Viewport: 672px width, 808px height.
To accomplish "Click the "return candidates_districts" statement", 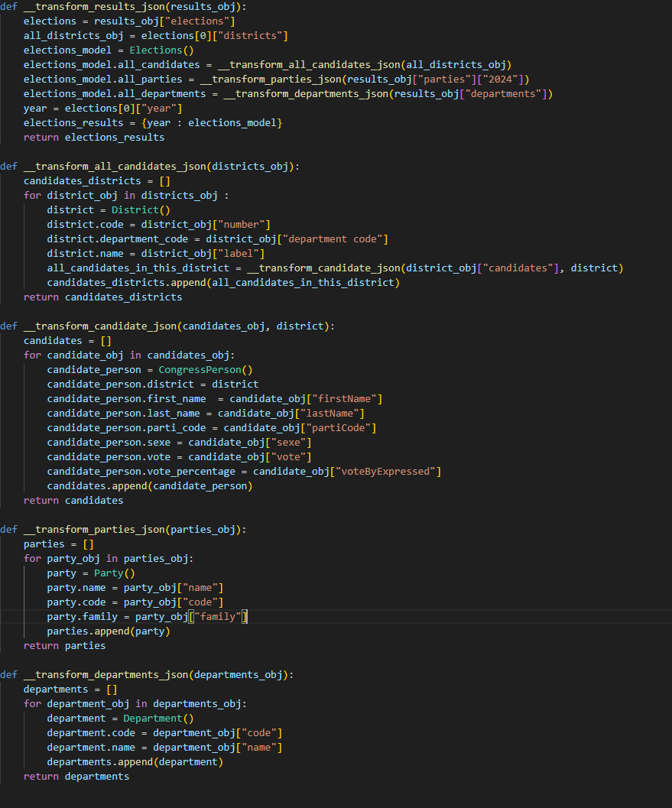I will point(102,297).
